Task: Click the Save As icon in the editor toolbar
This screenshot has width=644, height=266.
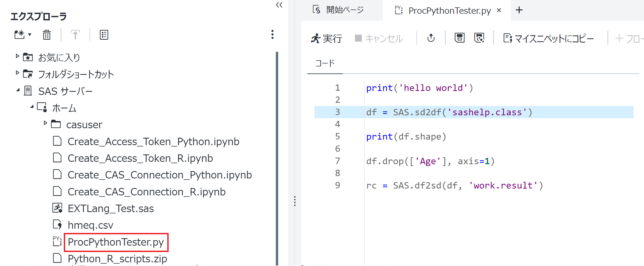Action: pyautogui.click(x=479, y=38)
